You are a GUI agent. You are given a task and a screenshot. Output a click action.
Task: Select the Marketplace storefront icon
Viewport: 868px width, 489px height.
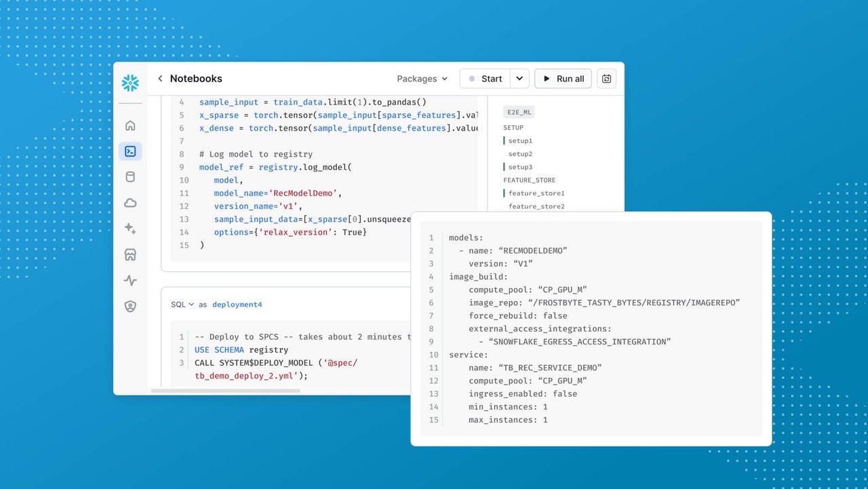130,254
